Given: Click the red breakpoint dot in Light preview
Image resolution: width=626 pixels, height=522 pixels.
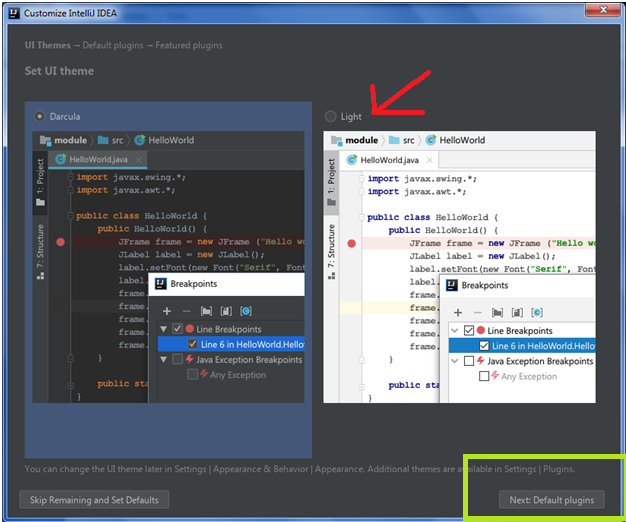Looking at the screenshot, I should [x=352, y=243].
